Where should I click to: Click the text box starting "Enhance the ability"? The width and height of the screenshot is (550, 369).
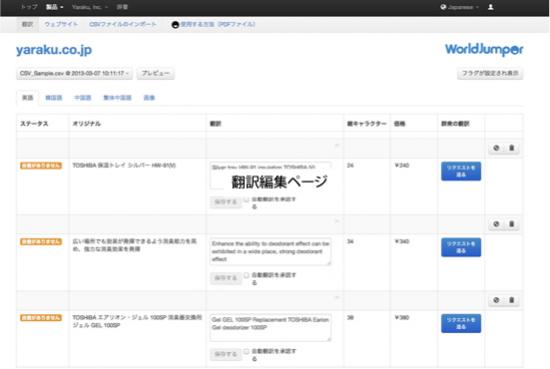[x=270, y=251]
